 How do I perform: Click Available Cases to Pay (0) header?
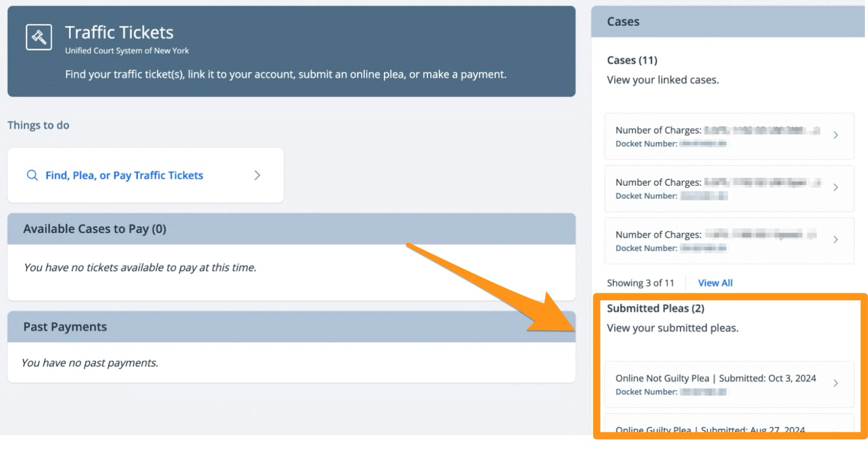click(x=291, y=229)
